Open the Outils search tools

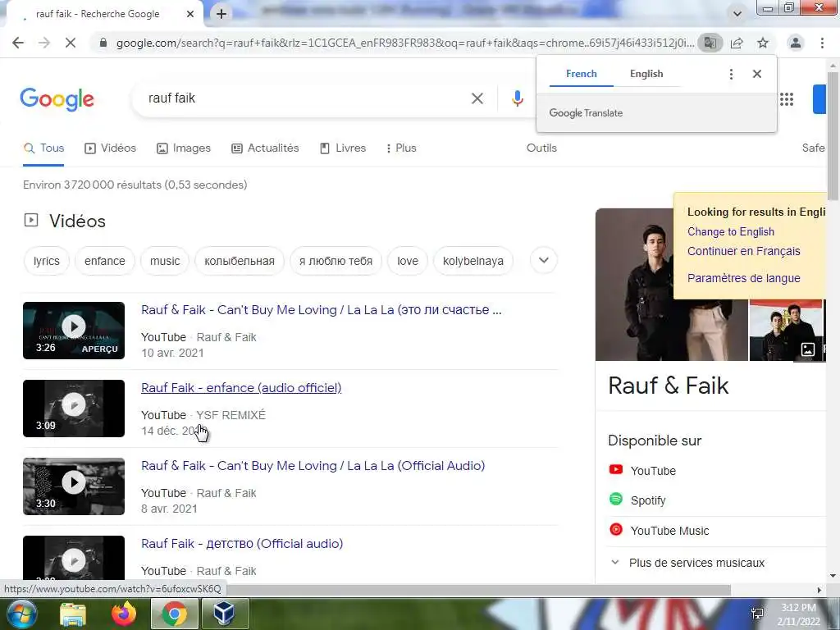pyautogui.click(x=541, y=148)
